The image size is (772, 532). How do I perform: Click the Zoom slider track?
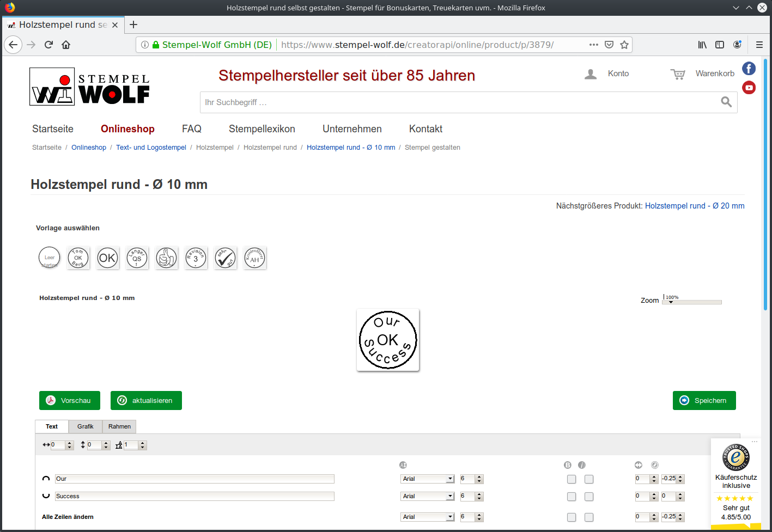tap(692, 302)
